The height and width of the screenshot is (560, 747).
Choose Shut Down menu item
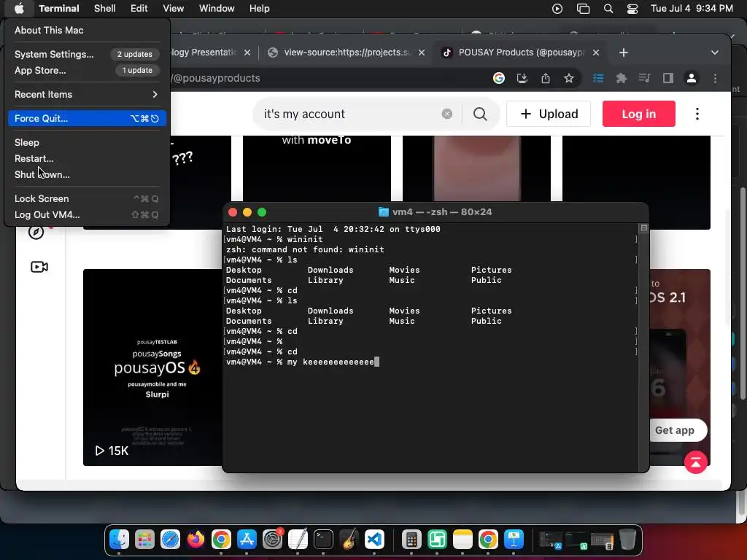click(87, 175)
